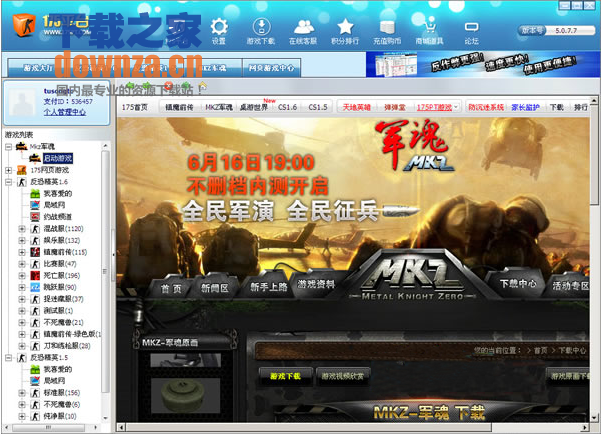Open 弹弹堂 in the web nav bar
This screenshot has width=601, height=435.
click(395, 107)
